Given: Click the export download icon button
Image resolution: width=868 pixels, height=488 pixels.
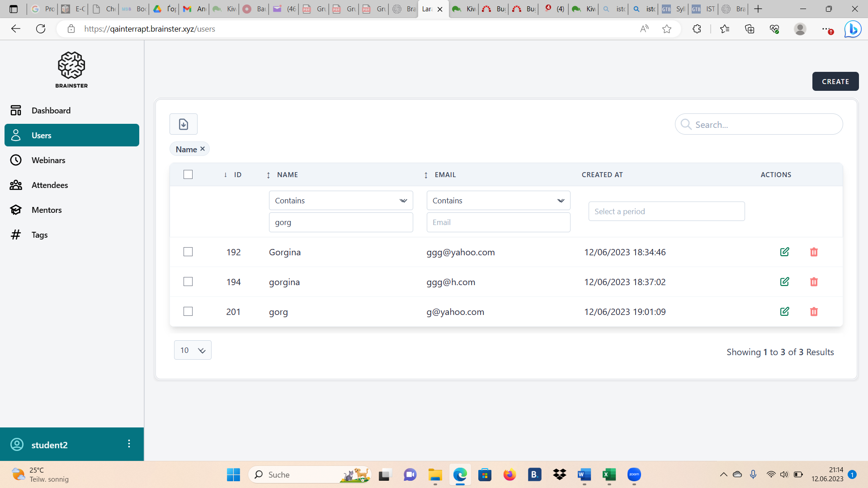Looking at the screenshot, I should (183, 124).
